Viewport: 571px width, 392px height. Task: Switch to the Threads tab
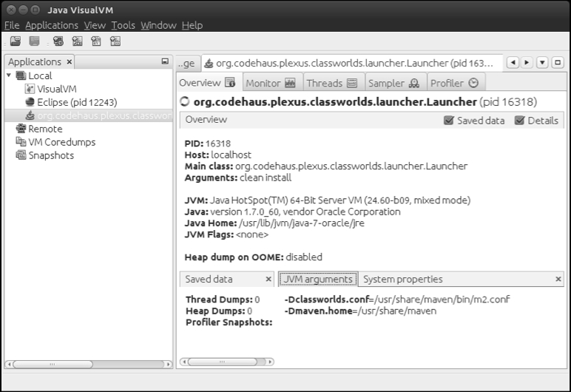click(x=332, y=83)
